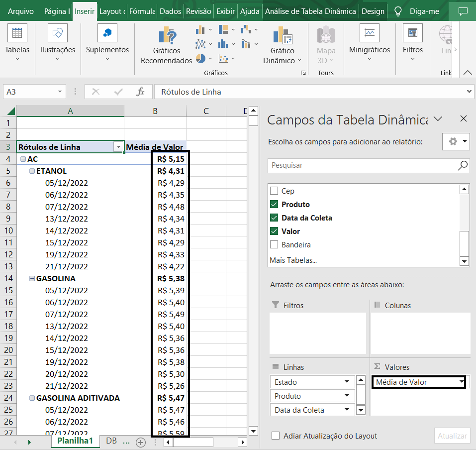Open the Média de Valor field dropdown
The image size is (476, 450).
(461, 382)
